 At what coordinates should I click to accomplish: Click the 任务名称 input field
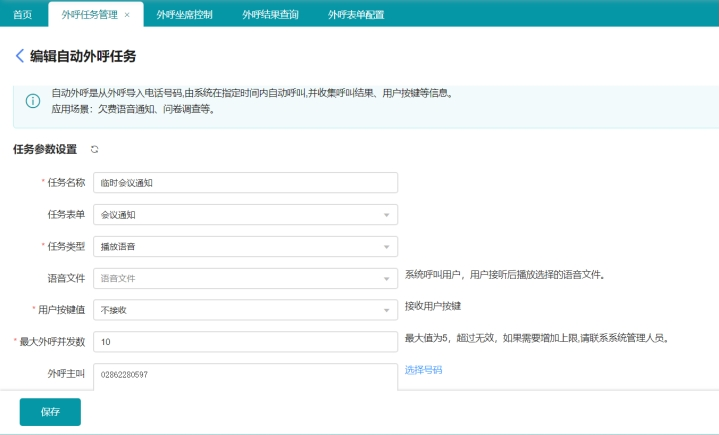[244, 182]
